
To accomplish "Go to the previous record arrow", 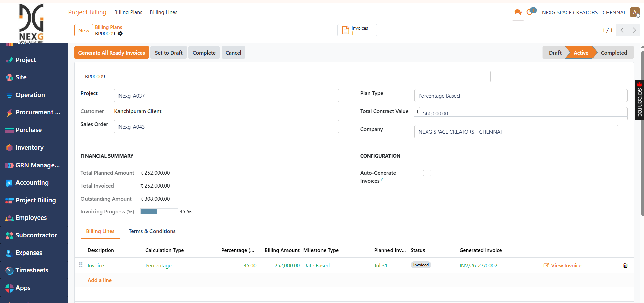I will [622, 30].
